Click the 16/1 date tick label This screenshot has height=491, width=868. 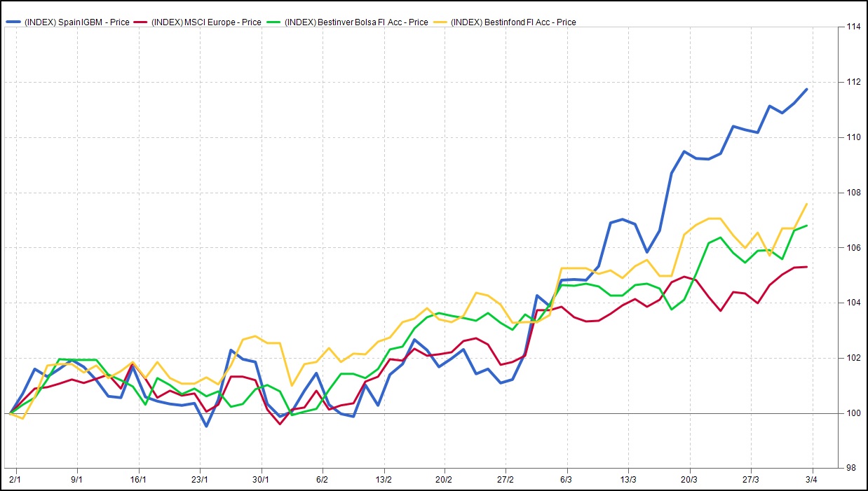[138, 480]
